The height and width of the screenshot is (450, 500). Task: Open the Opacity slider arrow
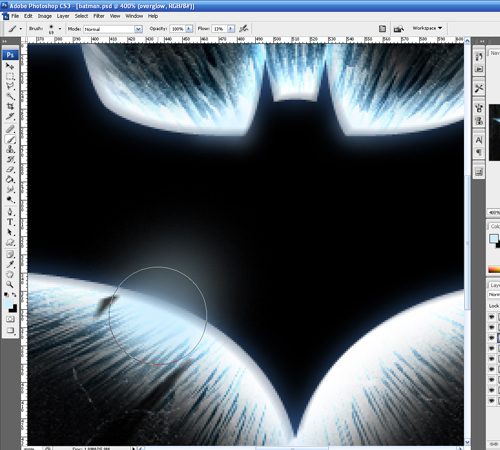189,29
